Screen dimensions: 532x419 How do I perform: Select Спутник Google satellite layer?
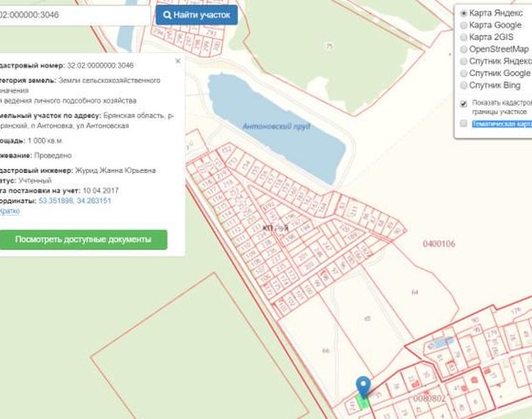click(x=464, y=73)
